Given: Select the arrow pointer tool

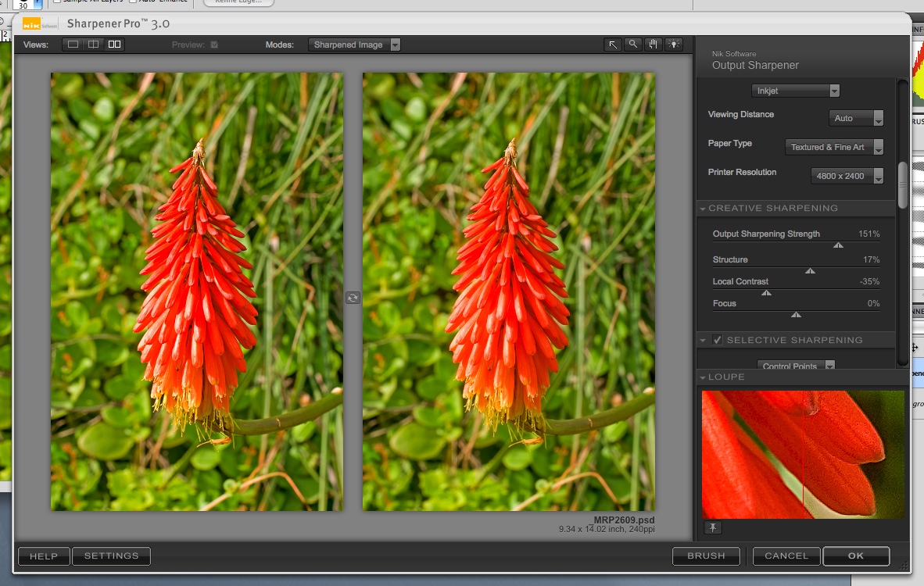Looking at the screenshot, I should pyautogui.click(x=613, y=45).
